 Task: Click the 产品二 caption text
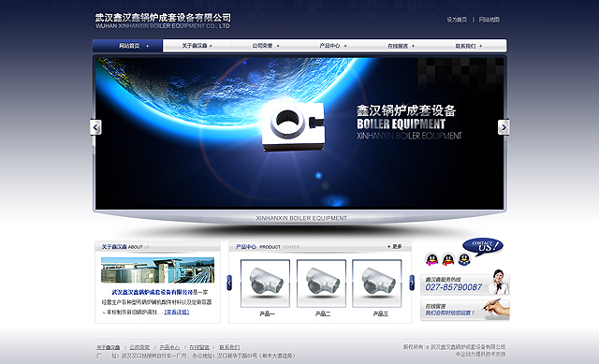coord(323,314)
